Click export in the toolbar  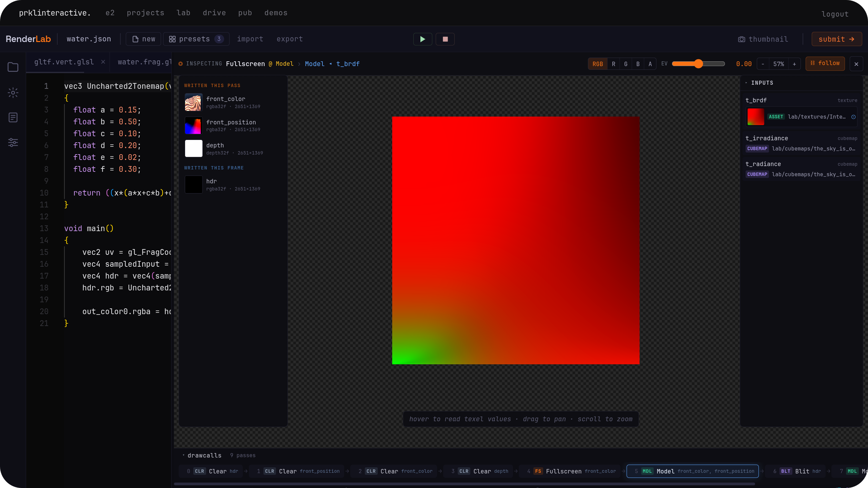click(290, 39)
